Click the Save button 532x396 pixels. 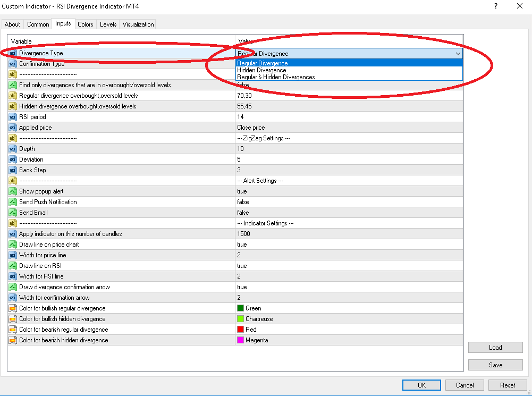(495, 365)
